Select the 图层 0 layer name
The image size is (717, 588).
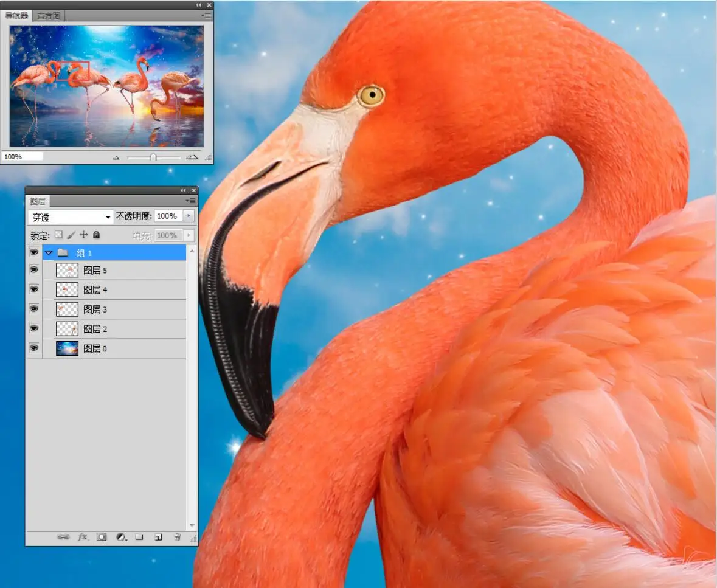[95, 349]
